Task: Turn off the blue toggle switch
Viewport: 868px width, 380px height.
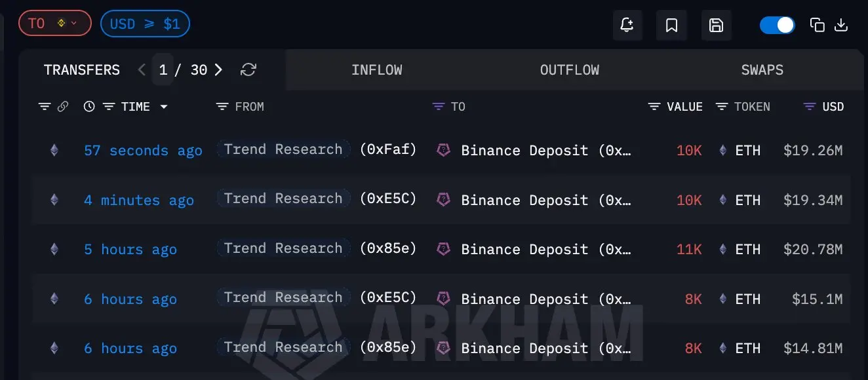Action: point(777,24)
